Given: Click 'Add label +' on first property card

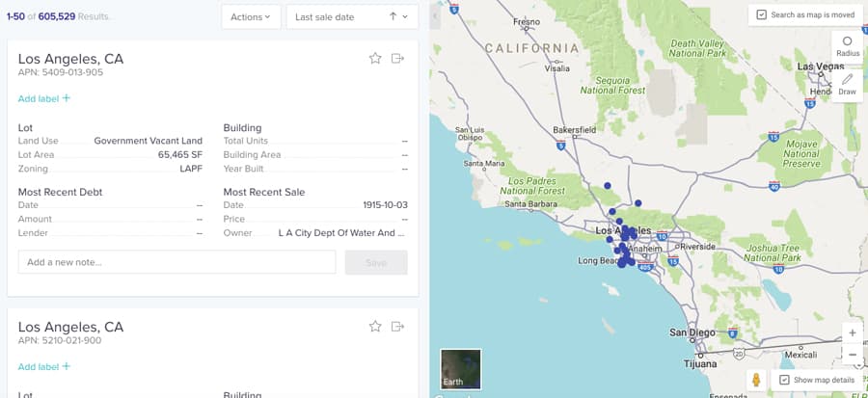Looking at the screenshot, I should pos(44,98).
